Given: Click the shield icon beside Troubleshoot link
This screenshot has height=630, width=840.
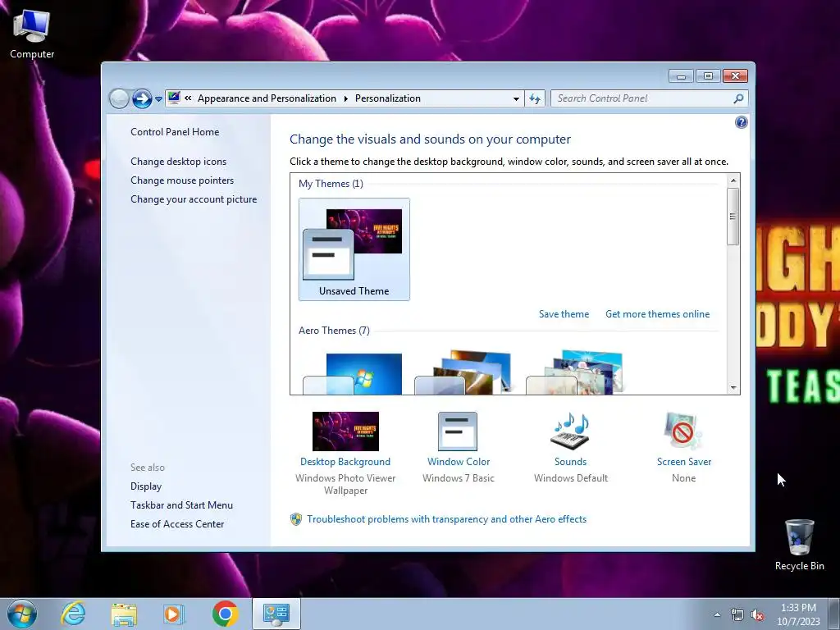Looking at the screenshot, I should coord(296,519).
